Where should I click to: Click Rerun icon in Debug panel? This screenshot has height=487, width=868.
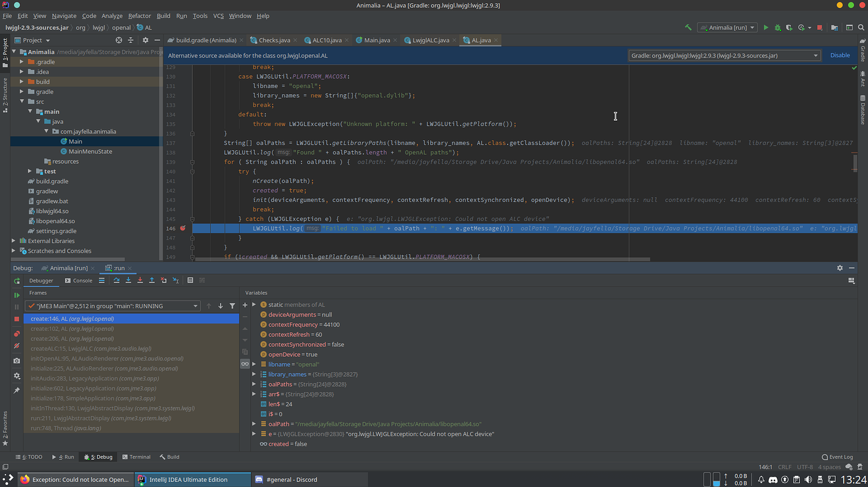point(17,281)
